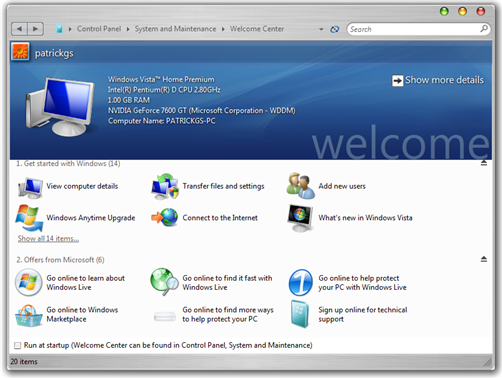Toggle the Run at startup checkbox
Viewport: 502px width, 378px height.
[x=18, y=345]
